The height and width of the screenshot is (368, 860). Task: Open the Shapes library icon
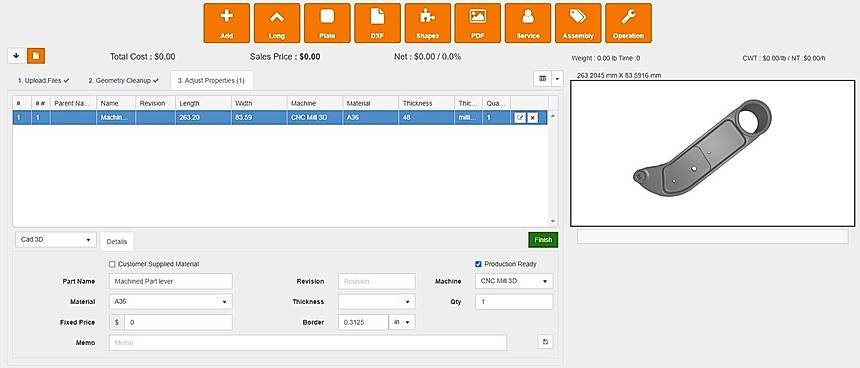tap(427, 23)
